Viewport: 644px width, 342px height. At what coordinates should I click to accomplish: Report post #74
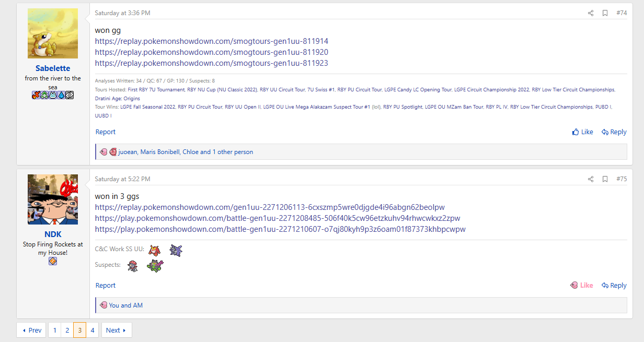click(x=106, y=132)
